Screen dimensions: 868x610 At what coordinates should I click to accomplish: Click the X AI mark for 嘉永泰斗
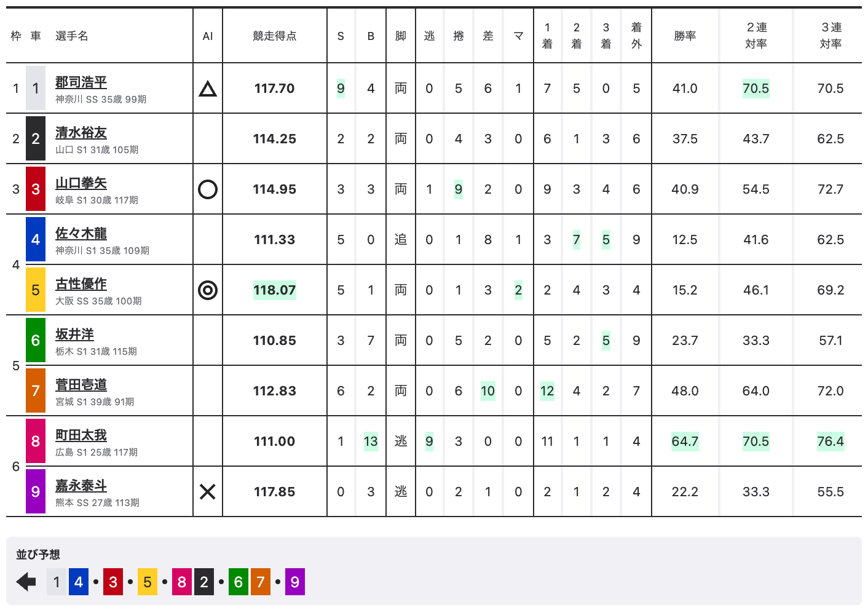(x=208, y=492)
